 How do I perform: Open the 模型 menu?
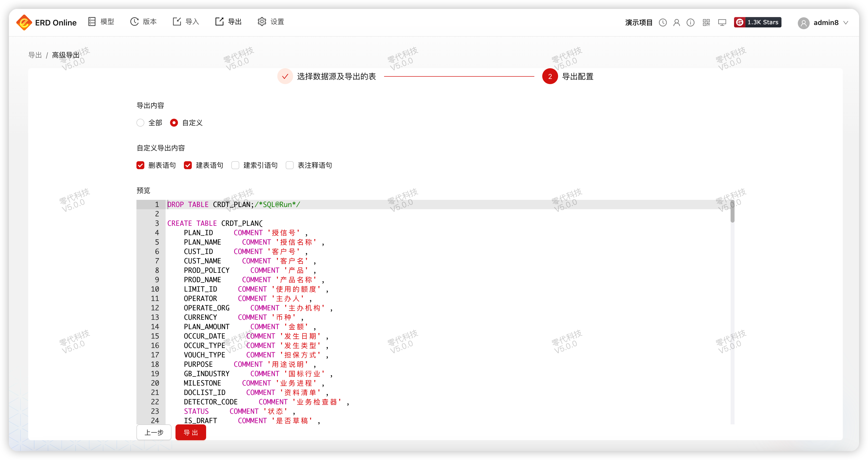tap(101, 22)
